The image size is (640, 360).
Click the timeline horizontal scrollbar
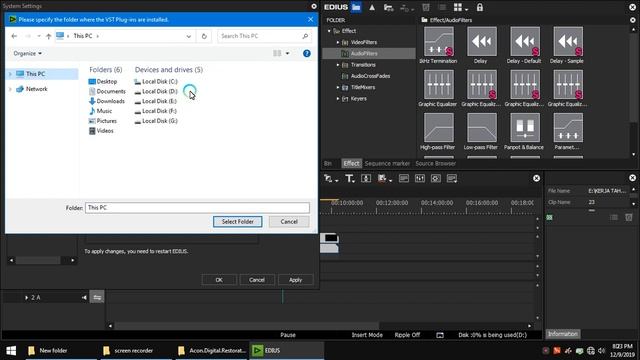coord(247,326)
